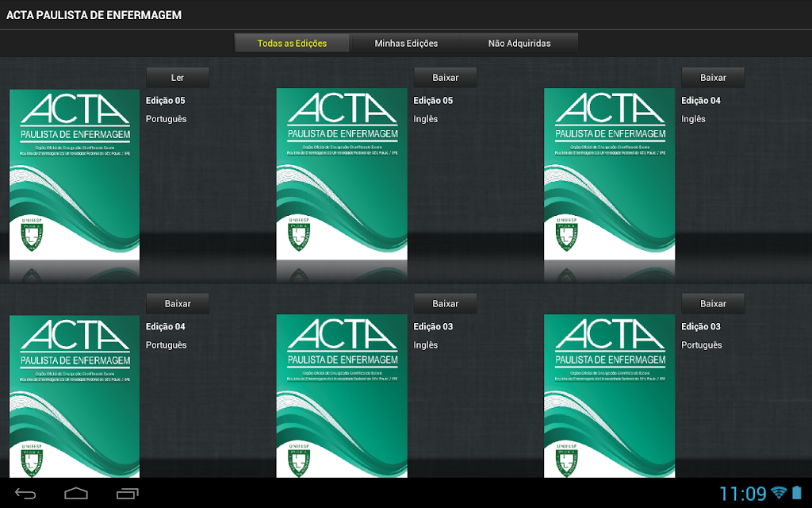Tap the Android back navigation icon
This screenshot has width=812, height=508.
pyautogui.click(x=25, y=493)
